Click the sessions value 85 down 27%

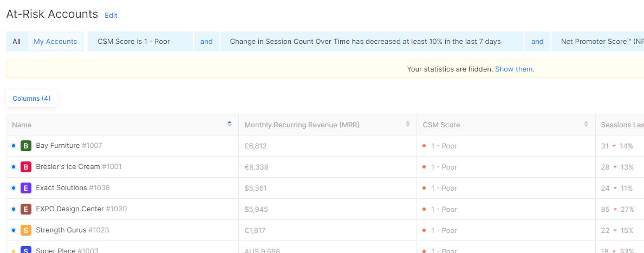tap(617, 210)
